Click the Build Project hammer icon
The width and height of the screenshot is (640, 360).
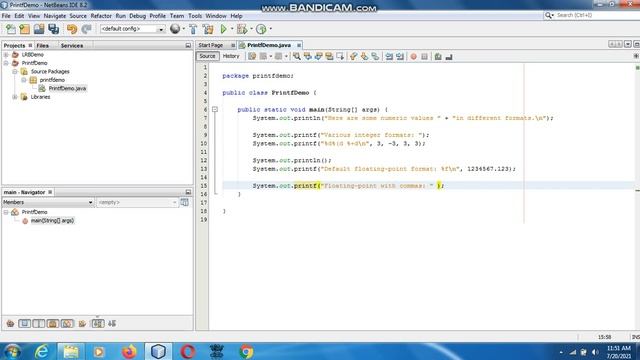(x=193, y=29)
